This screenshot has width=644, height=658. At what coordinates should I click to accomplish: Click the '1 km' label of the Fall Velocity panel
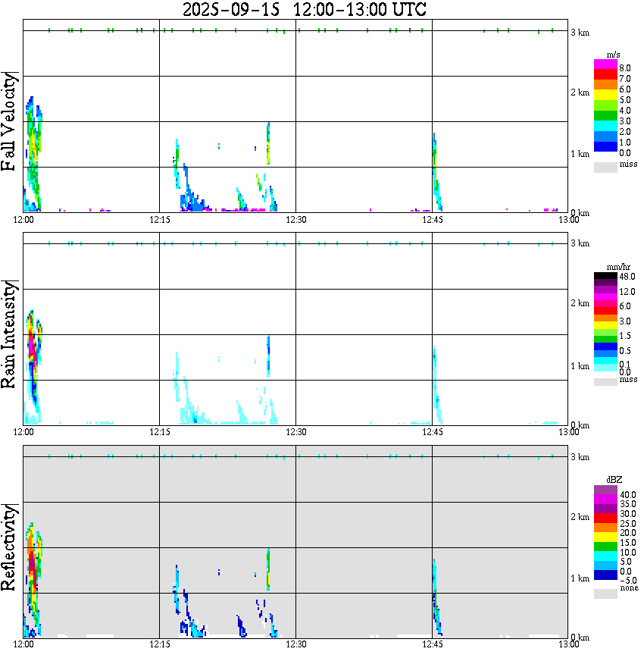[x=580, y=154]
